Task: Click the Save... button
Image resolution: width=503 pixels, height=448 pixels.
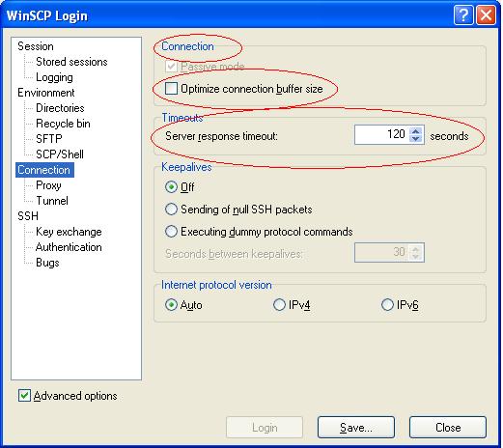Action: click(x=356, y=428)
